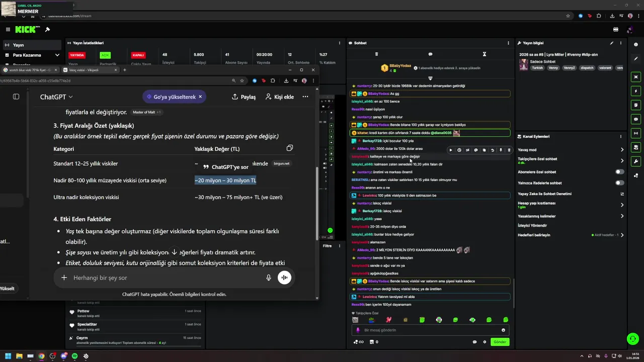Open chat settings gear icon
Screen dimensions: 644x362
tap(485, 342)
